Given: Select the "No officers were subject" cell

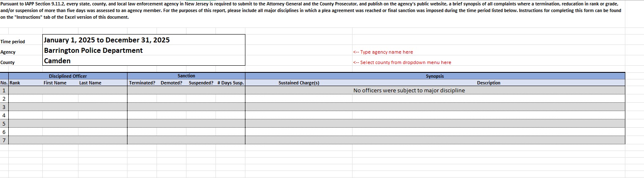Looking at the screenshot, I should (409, 90).
